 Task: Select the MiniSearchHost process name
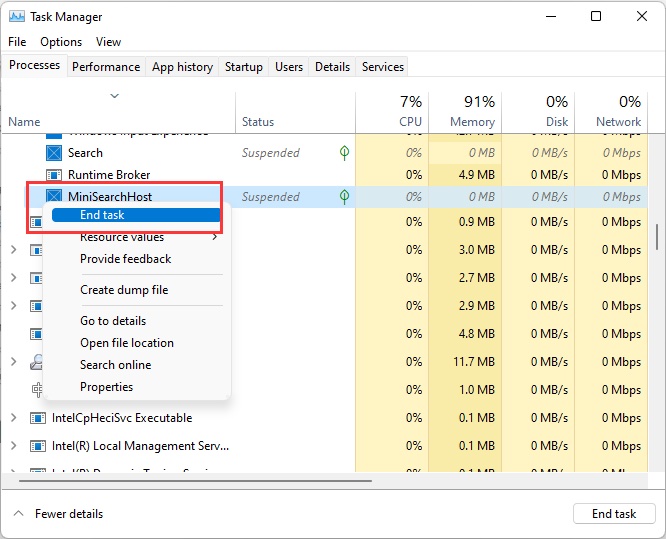(110, 197)
